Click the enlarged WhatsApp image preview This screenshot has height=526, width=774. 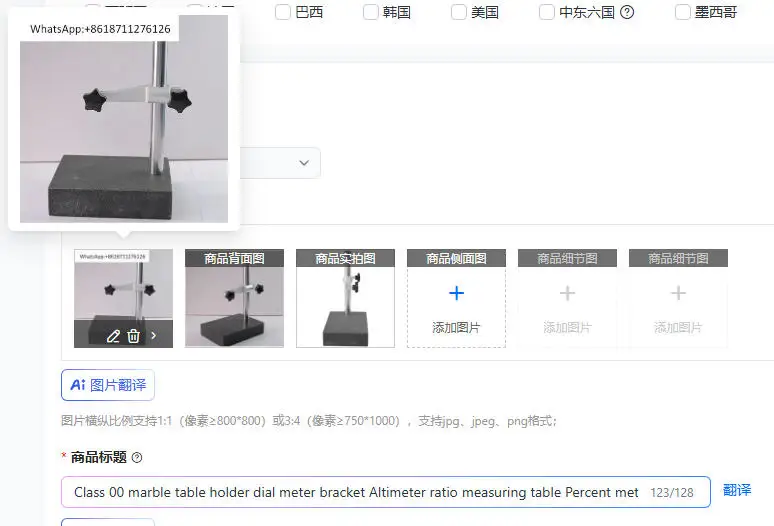[124, 119]
